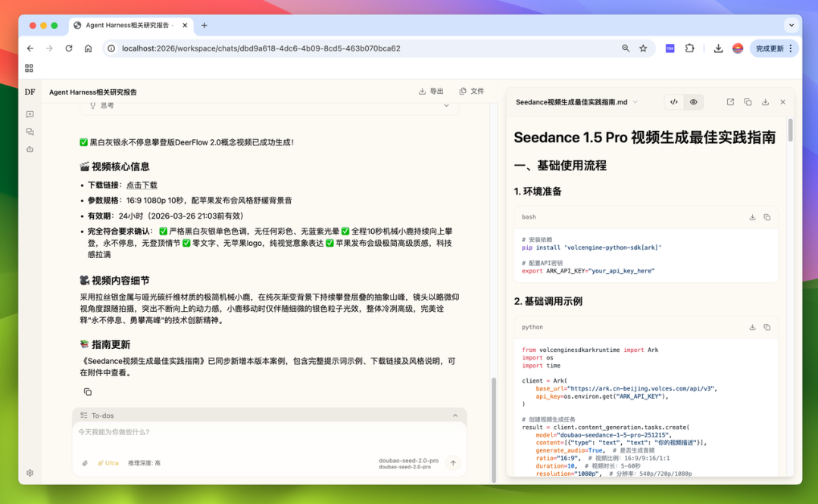Switch artifact to preview eye view

click(x=693, y=102)
